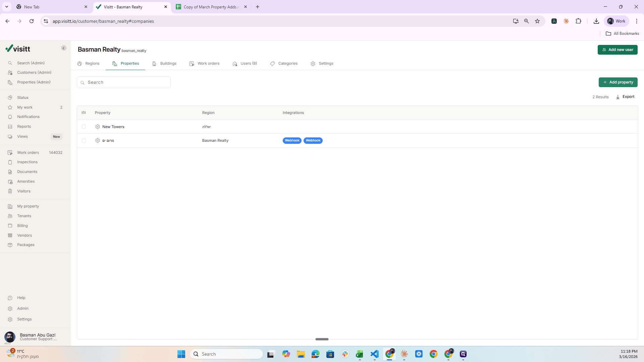Open the Chrome tab search dropdown
Viewport: 644px width, 362px height.
pyautogui.click(x=7, y=7)
